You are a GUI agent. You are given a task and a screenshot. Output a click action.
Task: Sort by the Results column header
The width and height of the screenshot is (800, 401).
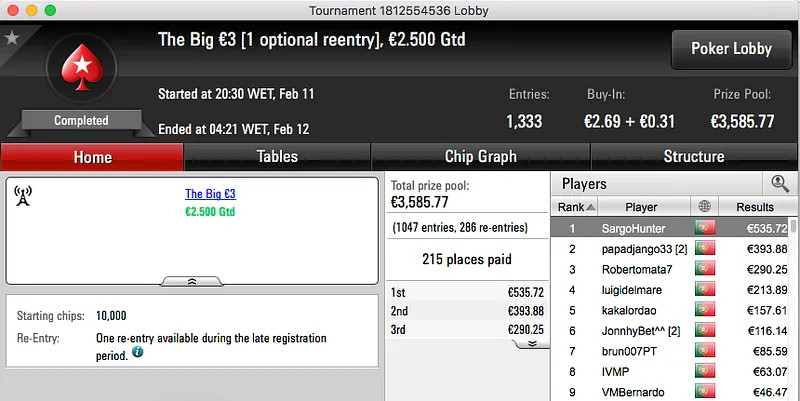coord(754,207)
